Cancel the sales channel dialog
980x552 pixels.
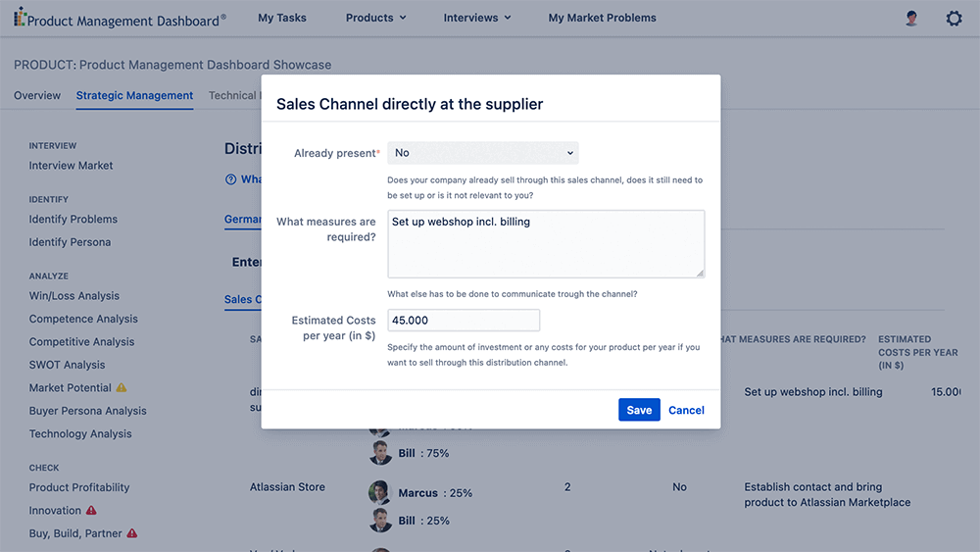click(x=686, y=410)
